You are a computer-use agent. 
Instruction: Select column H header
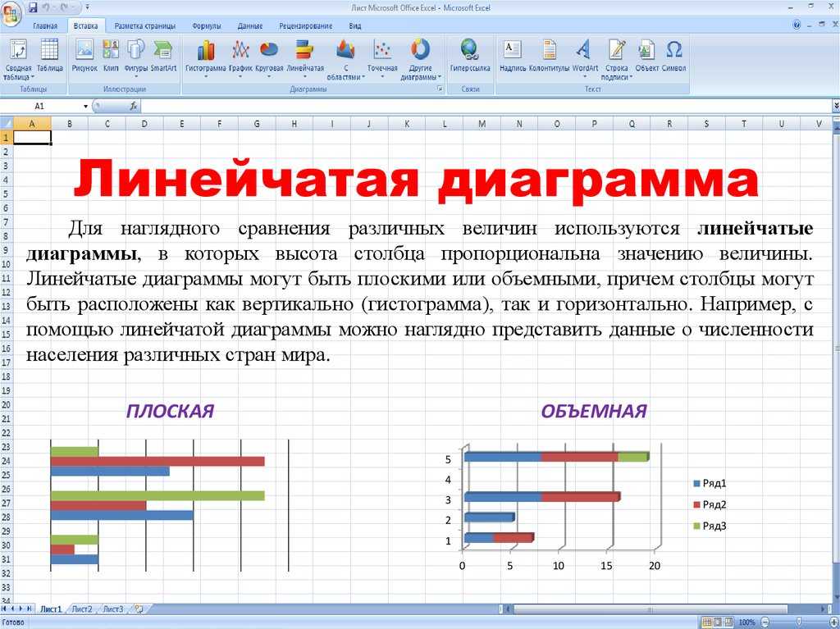click(x=294, y=124)
